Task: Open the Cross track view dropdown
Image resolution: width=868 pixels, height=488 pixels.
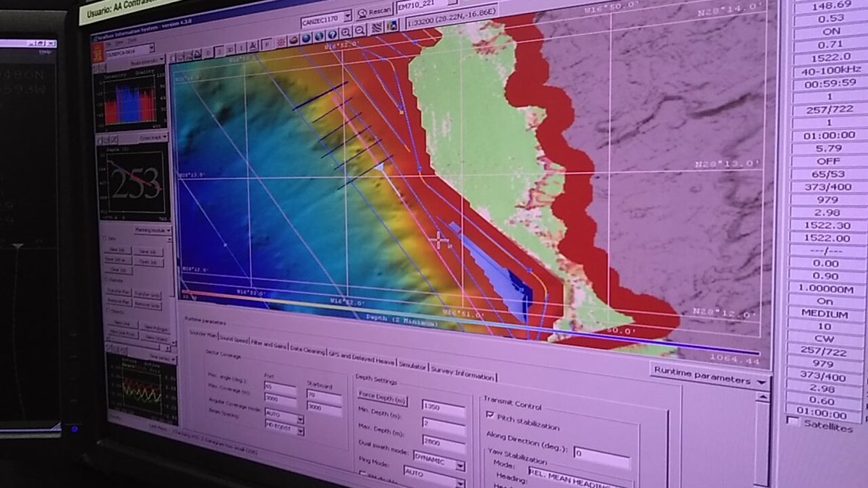Action: point(153,137)
